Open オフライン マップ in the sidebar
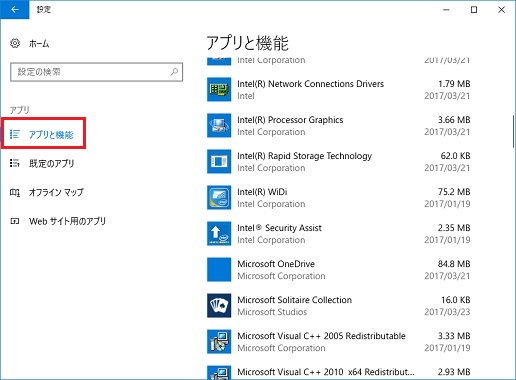Screen dimensions: 516x380 click(56, 192)
